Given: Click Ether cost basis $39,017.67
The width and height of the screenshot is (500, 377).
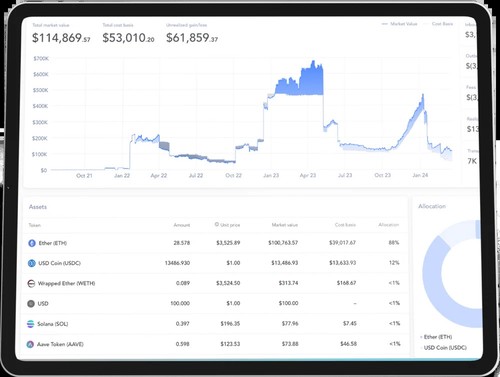Looking at the screenshot, I should [342, 243].
